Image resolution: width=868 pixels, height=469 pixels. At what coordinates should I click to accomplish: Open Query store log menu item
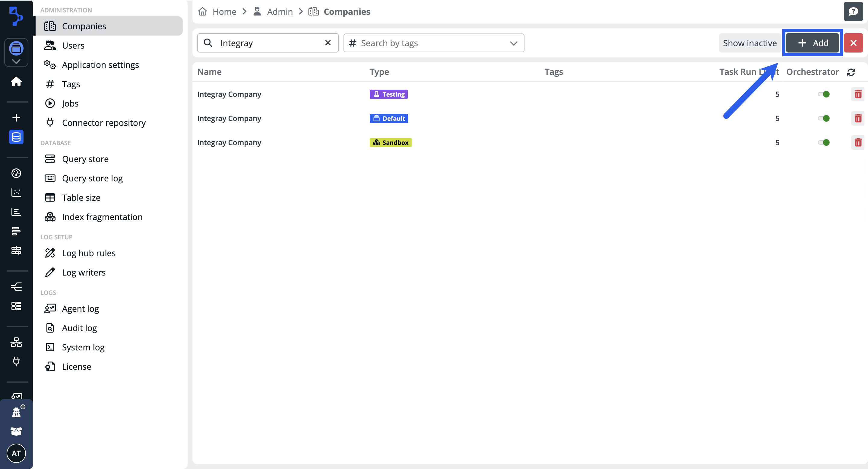coord(92,178)
